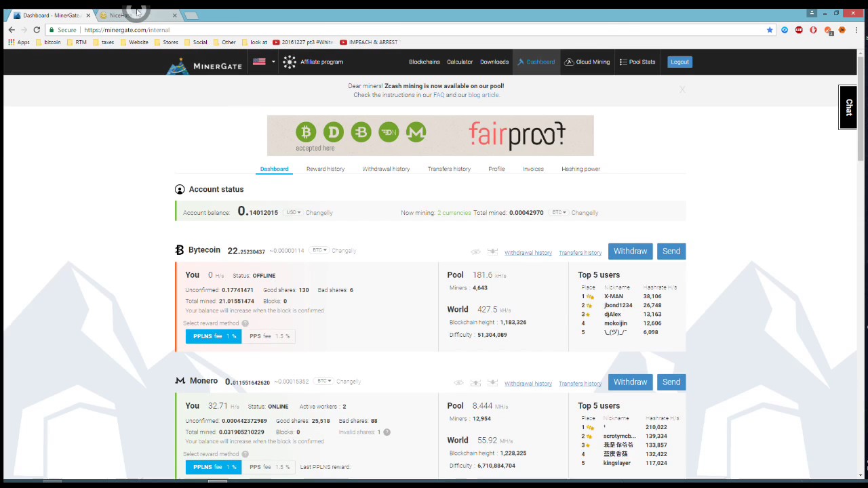Click the Bytecoin hide-currency eye icon
868x488 pixels.
(x=475, y=252)
